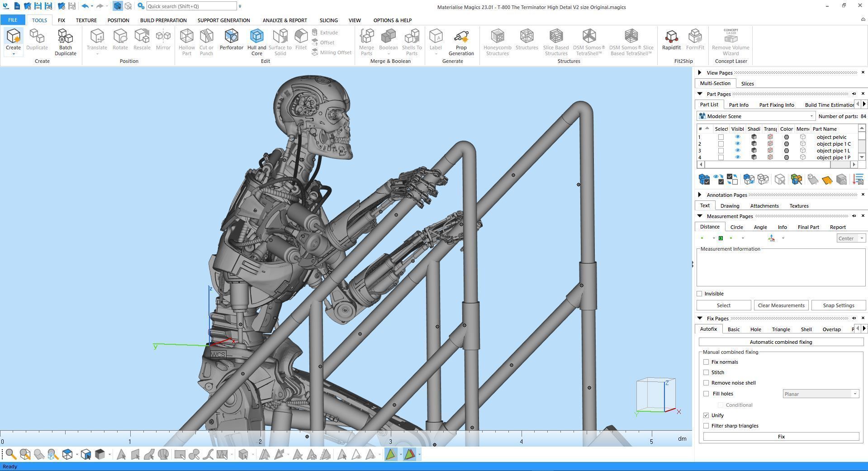Click color swatch of object pipe 1 C
Image resolution: width=868 pixels, height=471 pixels.
[787, 144]
